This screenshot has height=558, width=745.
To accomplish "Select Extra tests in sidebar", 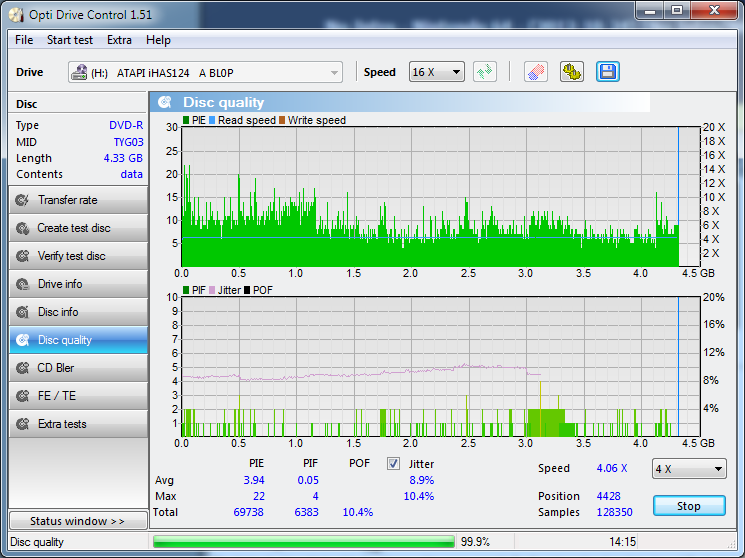I will pyautogui.click(x=78, y=424).
